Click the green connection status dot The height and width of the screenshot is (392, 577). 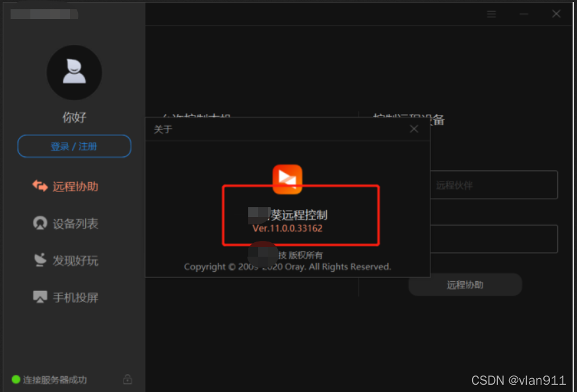point(16,379)
